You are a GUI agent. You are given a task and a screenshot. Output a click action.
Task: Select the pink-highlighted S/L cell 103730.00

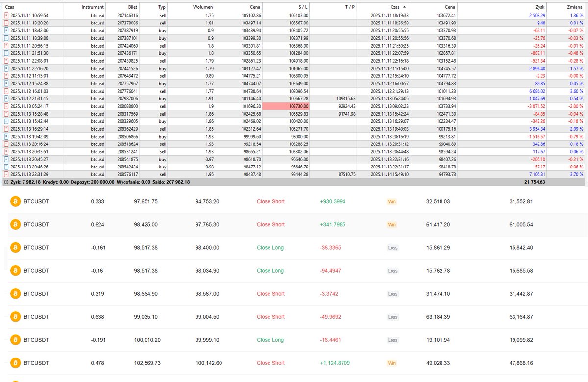(286, 106)
